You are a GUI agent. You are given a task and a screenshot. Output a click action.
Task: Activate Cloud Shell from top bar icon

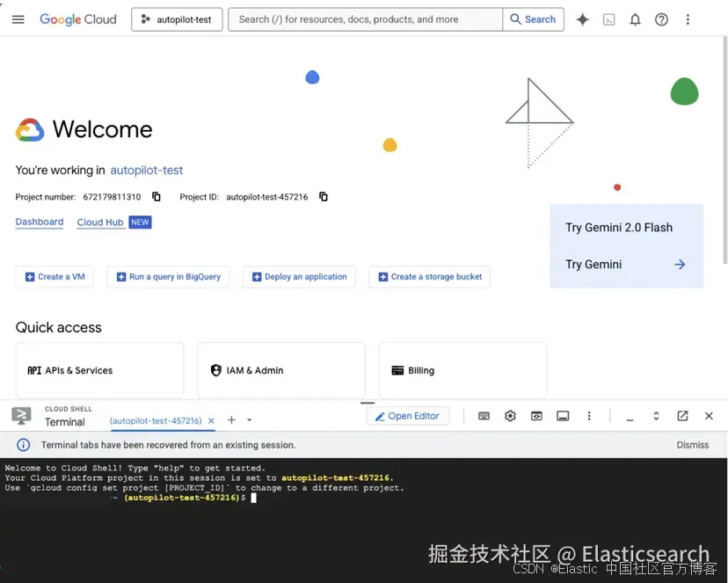(608, 19)
